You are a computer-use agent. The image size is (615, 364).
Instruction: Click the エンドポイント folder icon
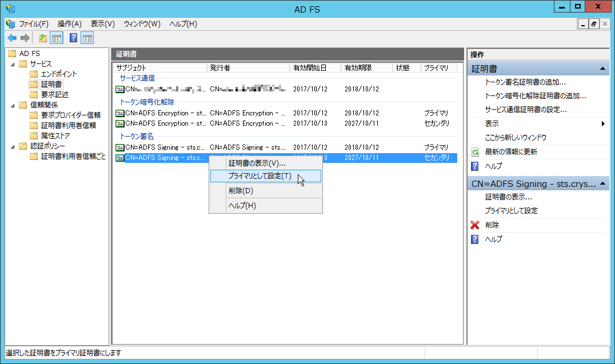click(x=34, y=74)
